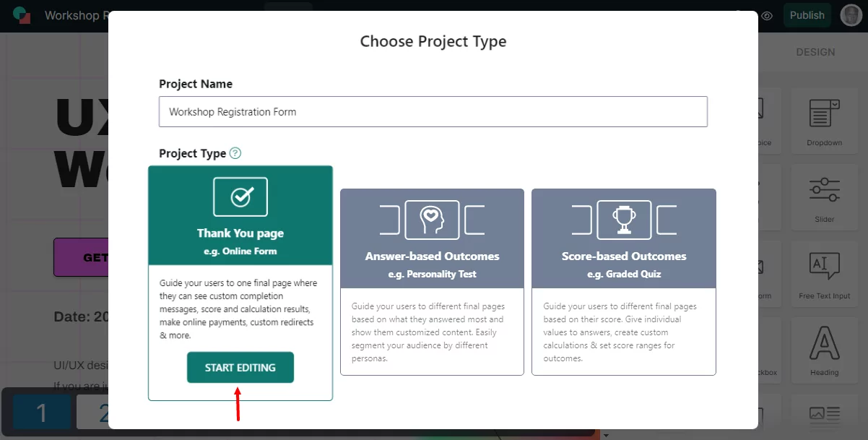Image resolution: width=868 pixels, height=440 pixels.
Task: Click the purple GET button on canvas
Action: [x=81, y=257]
